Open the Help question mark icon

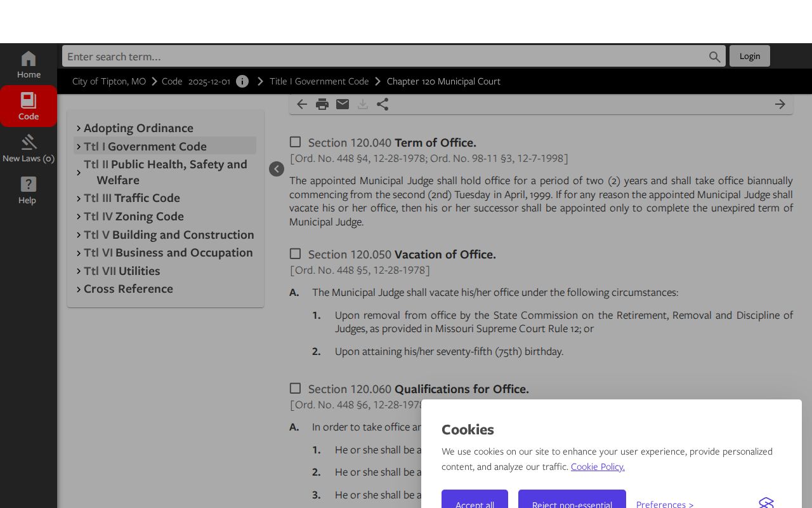(29, 190)
